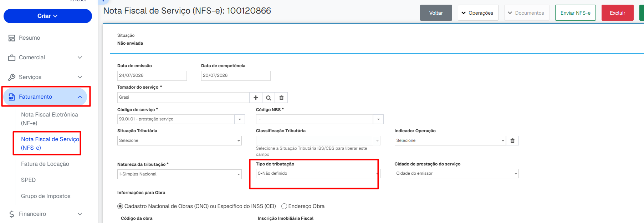Select Cadastro Nacional de Obras (CNO) radio option

point(120,206)
